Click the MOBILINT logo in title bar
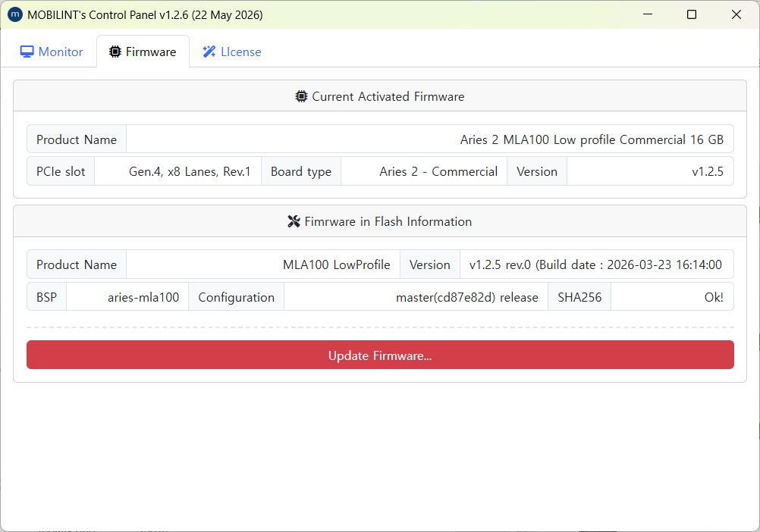 [x=15, y=14]
